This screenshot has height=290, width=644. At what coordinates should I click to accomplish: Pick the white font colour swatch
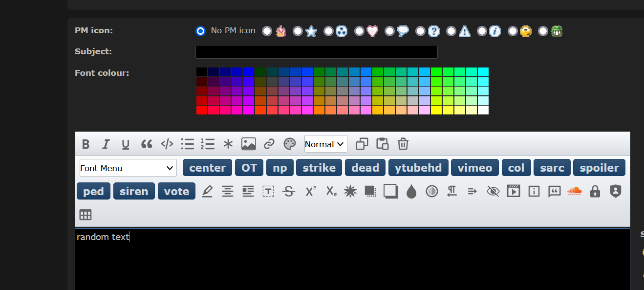tap(483, 110)
